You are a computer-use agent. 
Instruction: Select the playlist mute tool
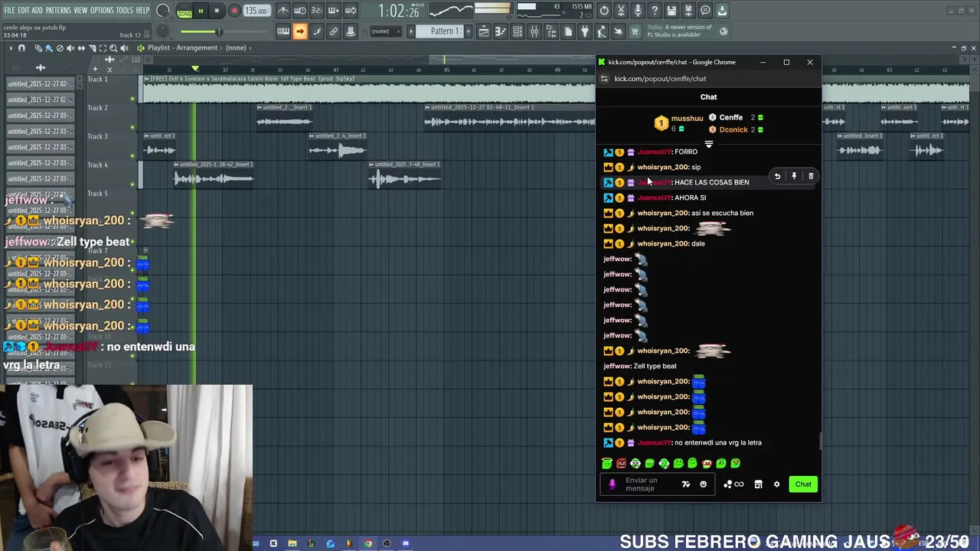point(70,47)
